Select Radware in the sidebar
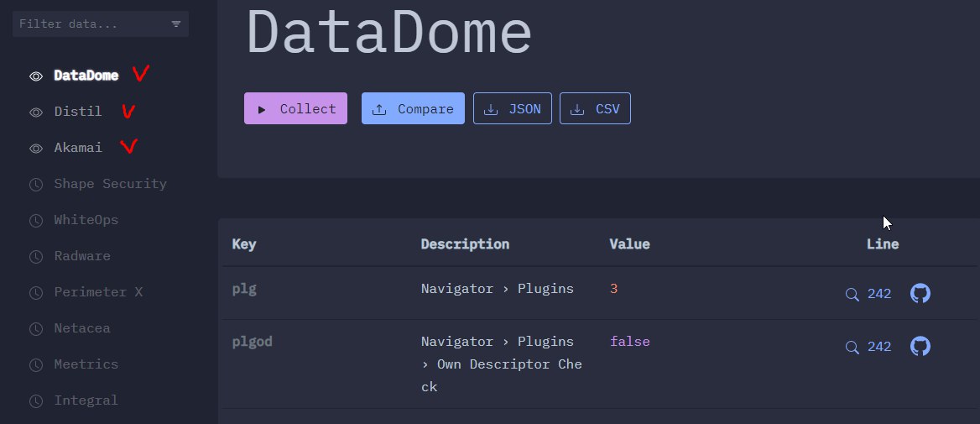The image size is (980, 424). pyautogui.click(x=82, y=256)
